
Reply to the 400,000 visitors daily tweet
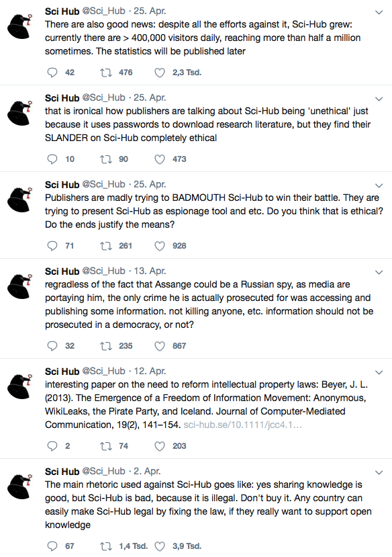52,73
